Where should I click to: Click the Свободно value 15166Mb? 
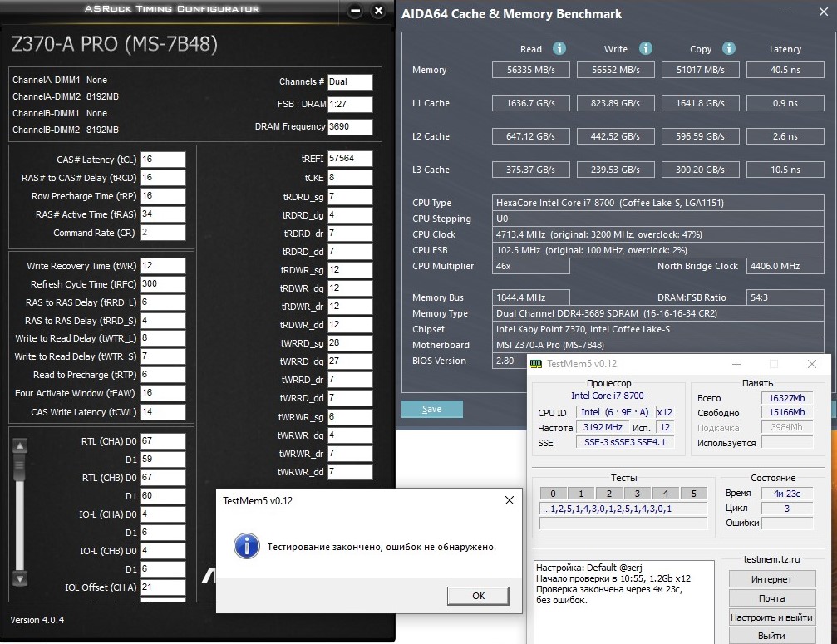coord(787,412)
